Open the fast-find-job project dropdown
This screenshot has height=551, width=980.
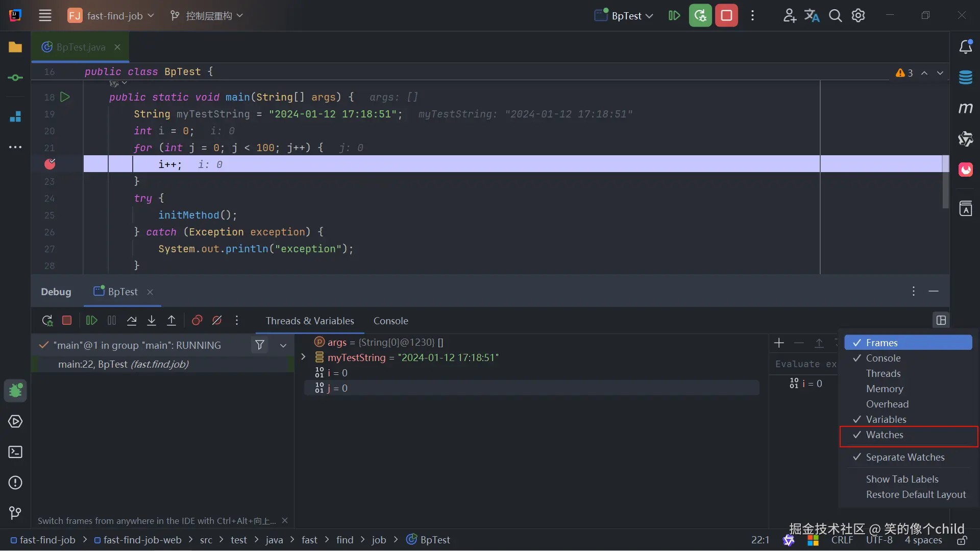(111, 16)
